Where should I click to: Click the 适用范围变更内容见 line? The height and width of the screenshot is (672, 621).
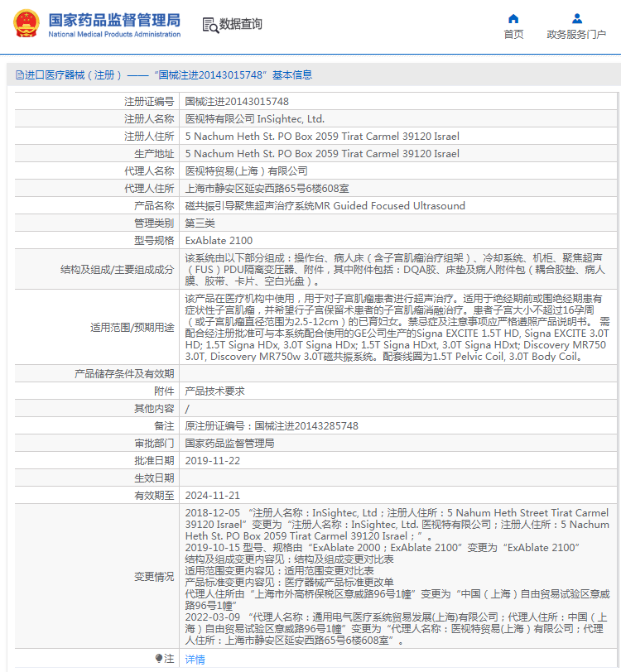click(279, 571)
